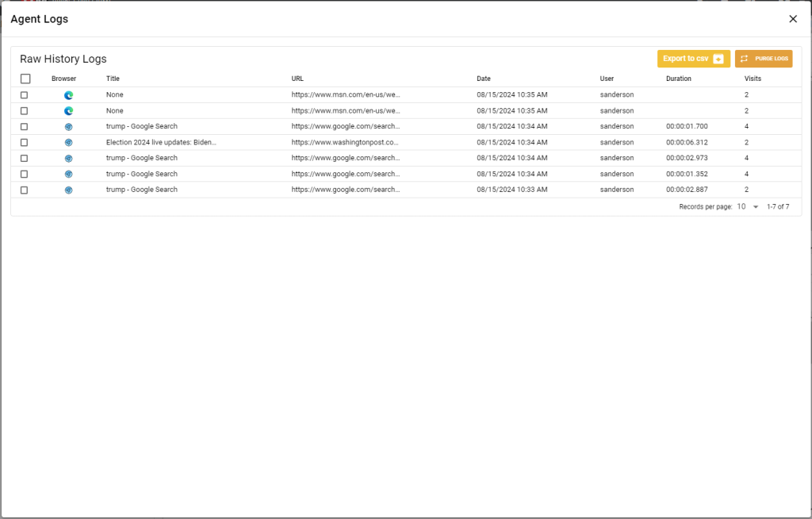
Task: Close the Agent Logs dialog
Action: tap(793, 19)
